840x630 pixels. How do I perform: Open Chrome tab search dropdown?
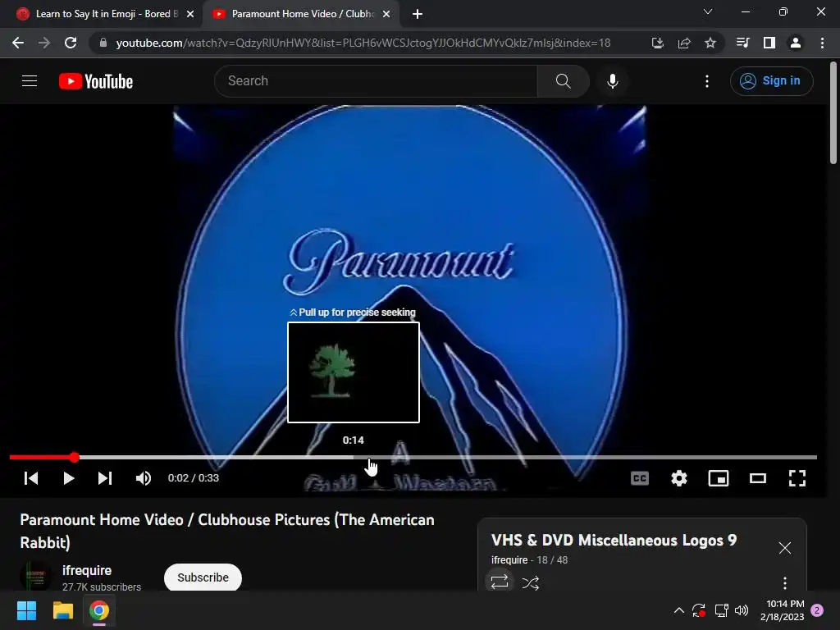click(708, 11)
